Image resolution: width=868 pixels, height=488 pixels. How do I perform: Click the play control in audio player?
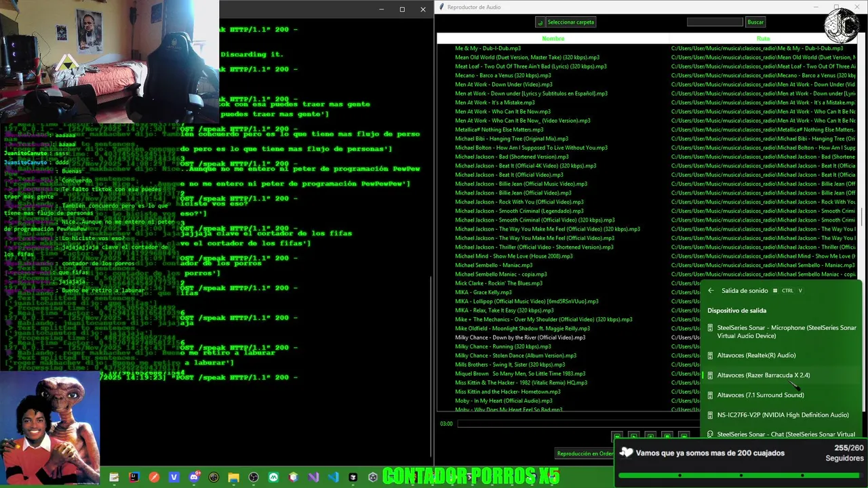tap(633, 436)
